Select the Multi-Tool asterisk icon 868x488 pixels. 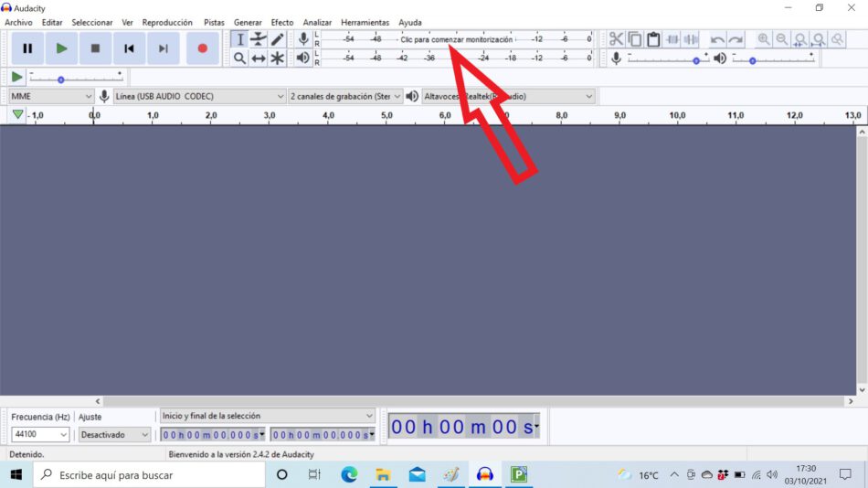click(278, 58)
